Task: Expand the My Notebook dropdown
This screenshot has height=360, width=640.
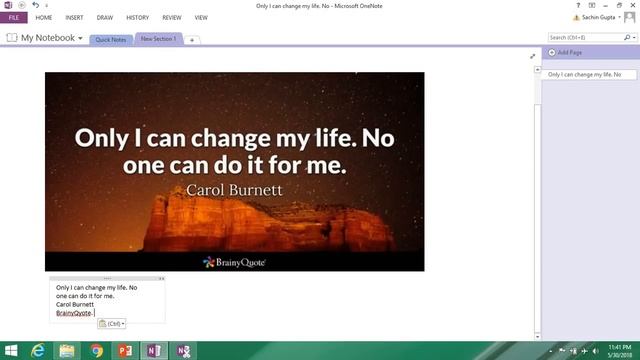Action: coord(80,38)
